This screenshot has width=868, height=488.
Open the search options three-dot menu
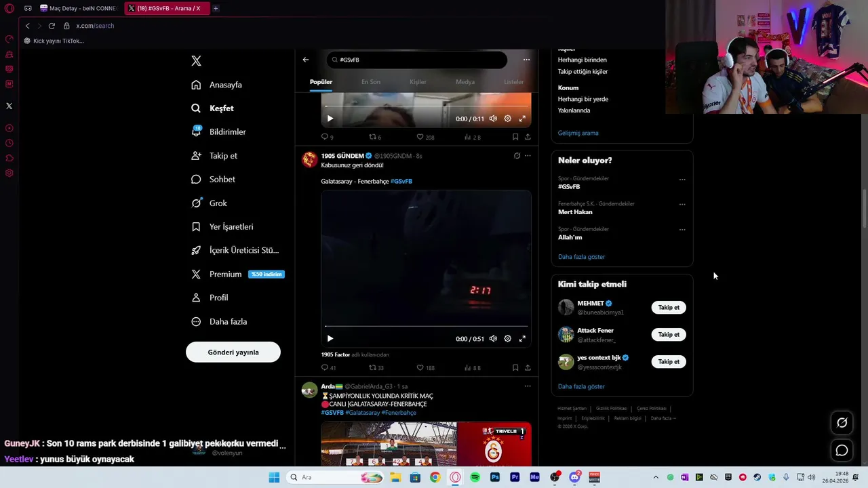point(526,60)
